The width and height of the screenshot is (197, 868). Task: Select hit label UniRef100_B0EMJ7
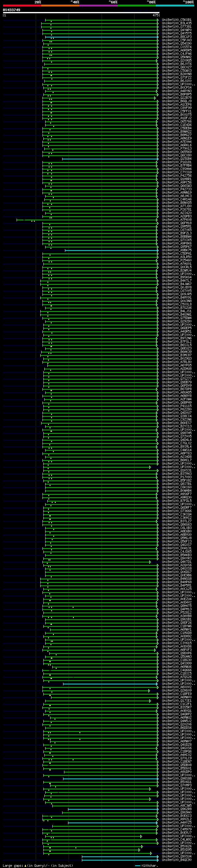point(176,833)
